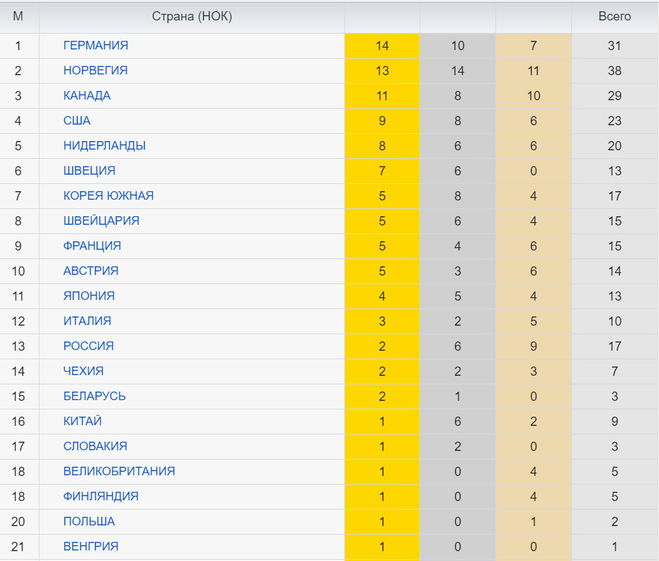The width and height of the screenshot is (659, 561).
Task: Click the БЕЛАРУСЬ link
Action: click(94, 396)
